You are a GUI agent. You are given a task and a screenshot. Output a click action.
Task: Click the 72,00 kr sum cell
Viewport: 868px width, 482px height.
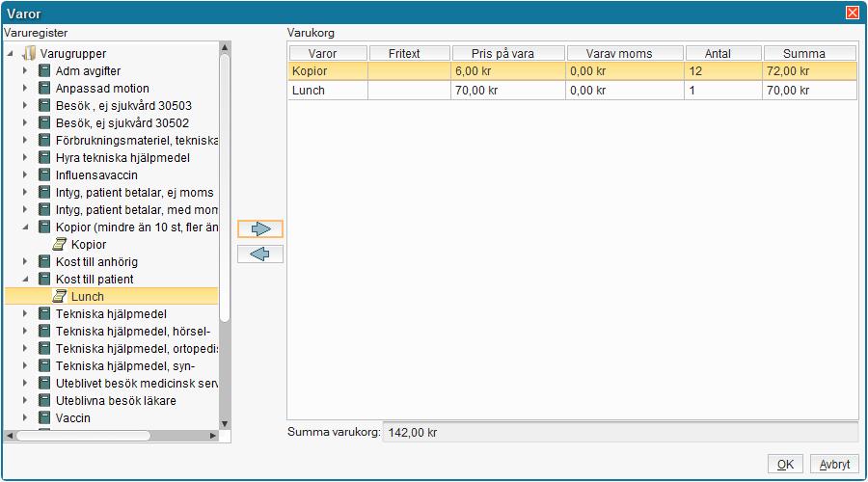[810, 70]
